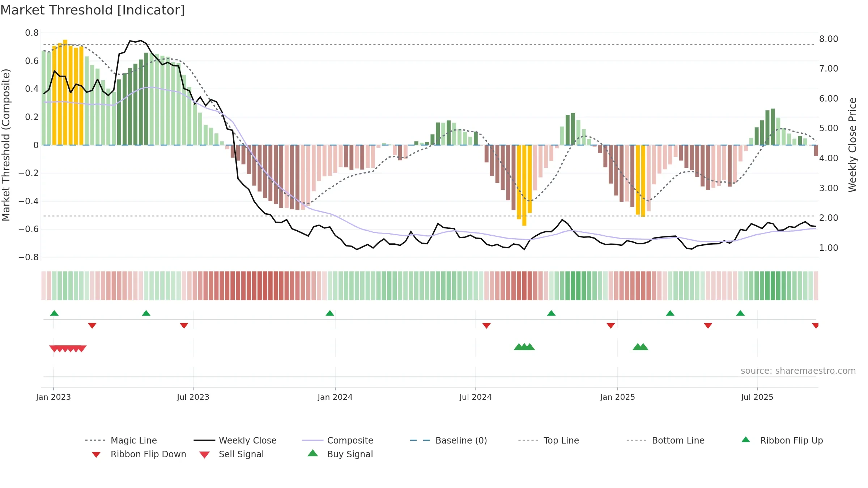Click the Weekly Close Price axis title
868x488 pixels.
point(853,145)
